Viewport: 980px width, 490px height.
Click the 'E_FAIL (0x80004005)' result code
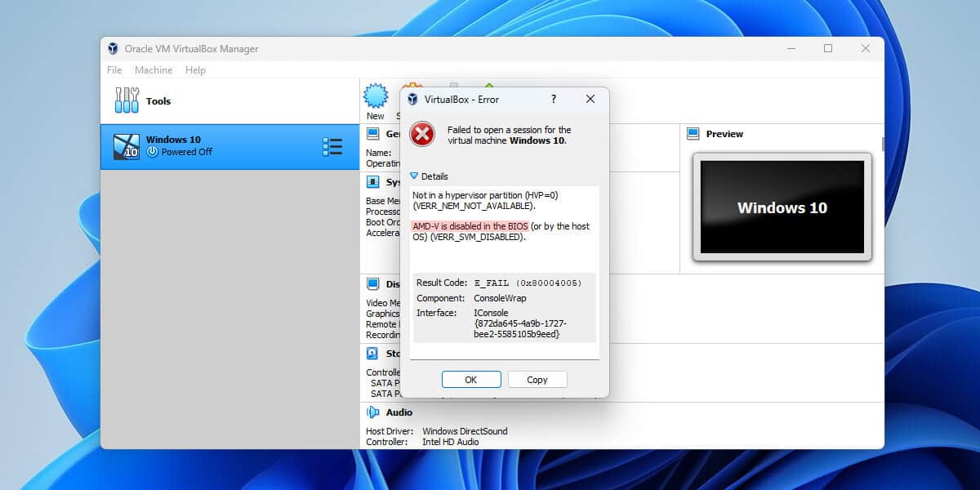pyautogui.click(x=528, y=283)
